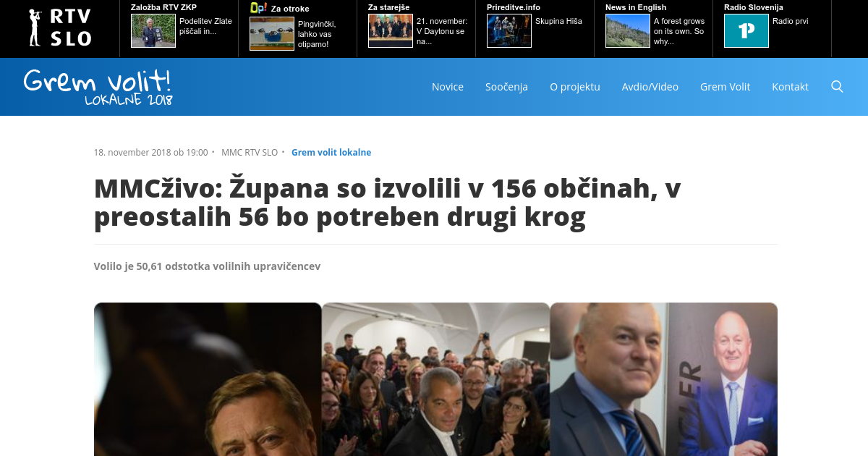Select Grem Volit navigation item
Screen dimensions: 868x456
(x=725, y=87)
